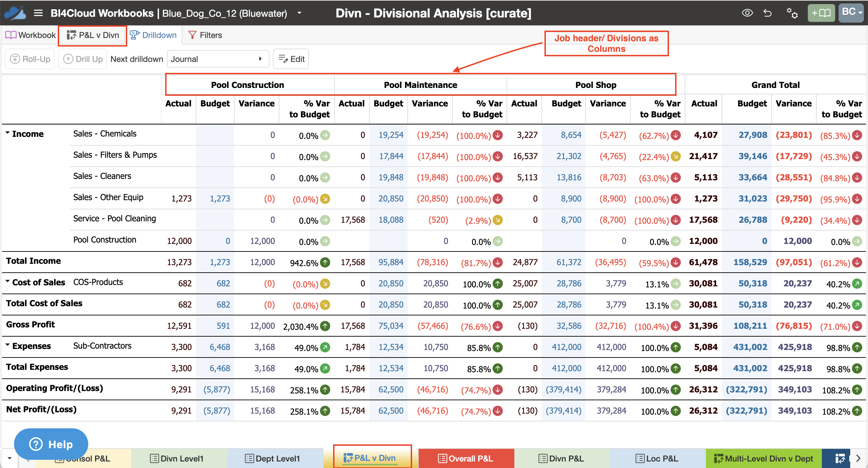Click the Roll-Up button
Viewport: 868px width, 468px height.
point(30,59)
